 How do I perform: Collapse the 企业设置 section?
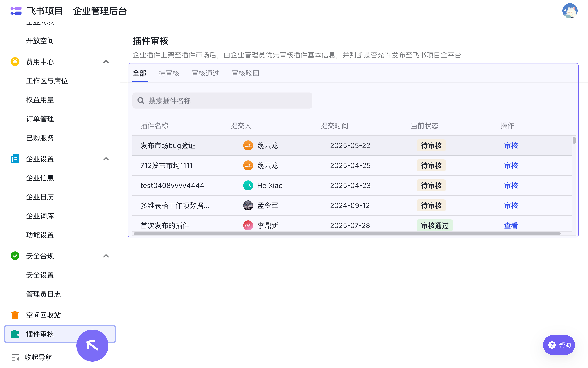point(106,159)
